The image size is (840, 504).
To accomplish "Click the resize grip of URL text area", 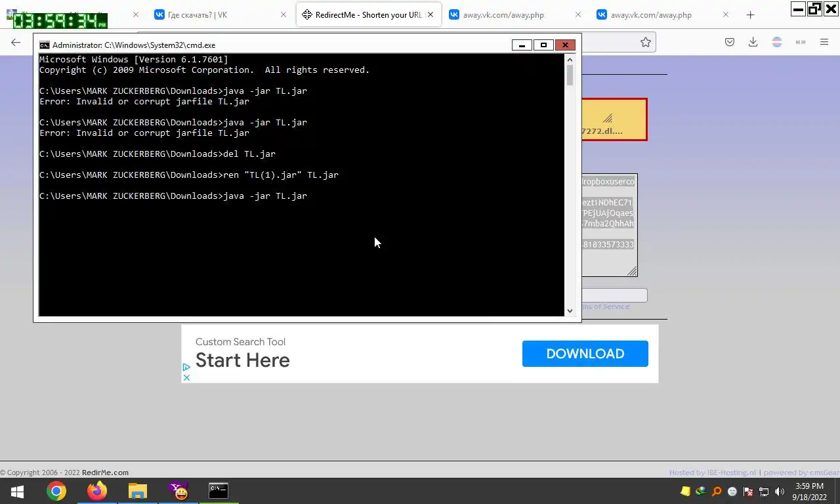I will pyautogui.click(x=632, y=271).
